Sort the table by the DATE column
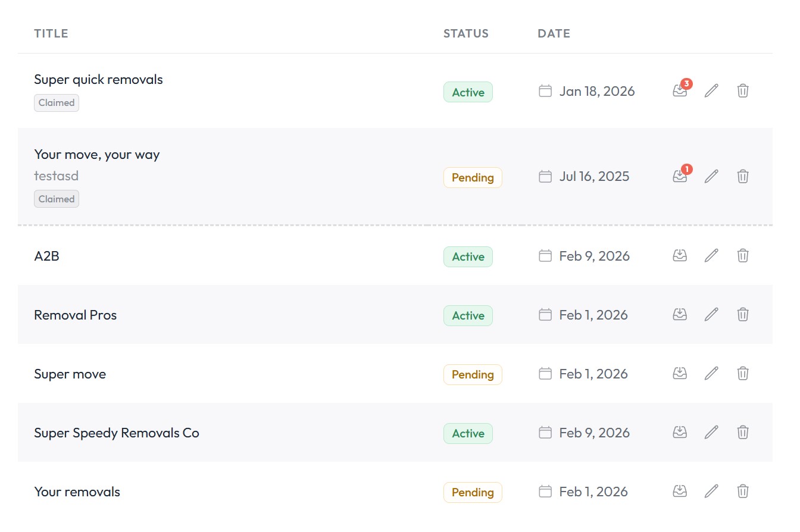The width and height of the screenshot is (800, 532). (554, 33)
